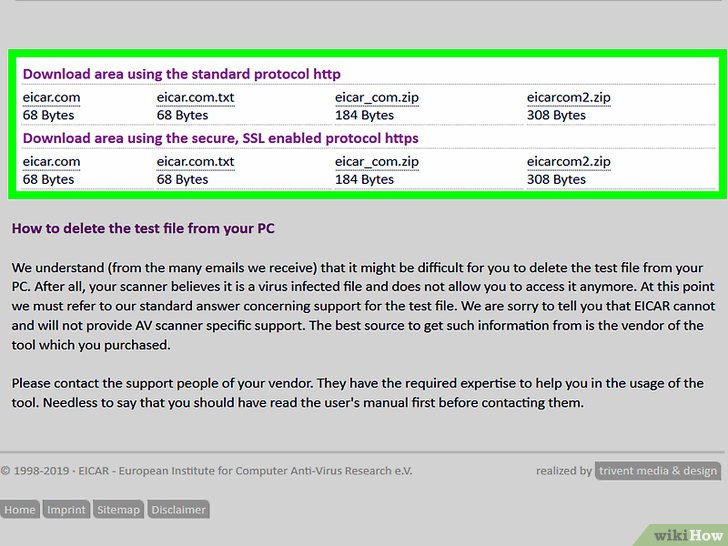Download eicar.com.txt in the http section
The height and width of the screenshot is (546, 728).
195,98
